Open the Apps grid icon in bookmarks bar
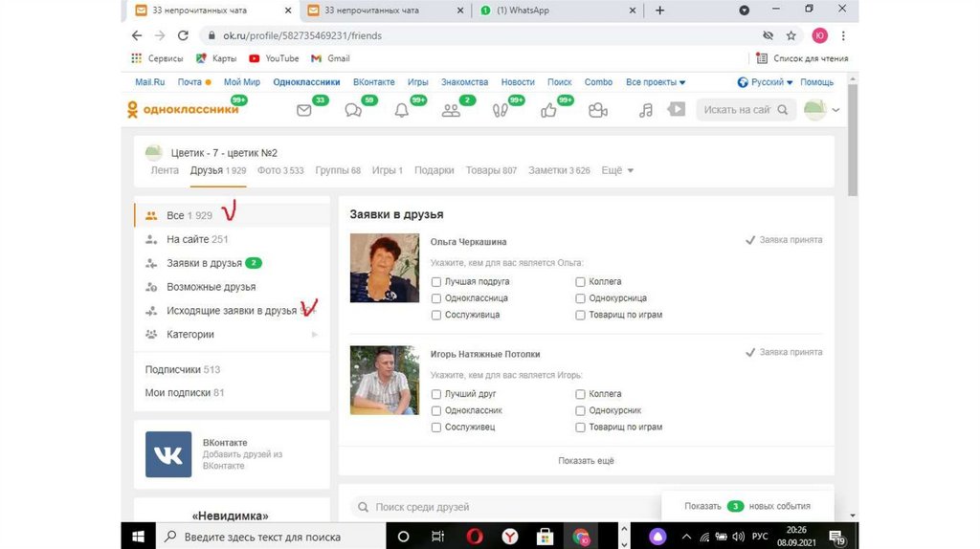 [136, 58]
